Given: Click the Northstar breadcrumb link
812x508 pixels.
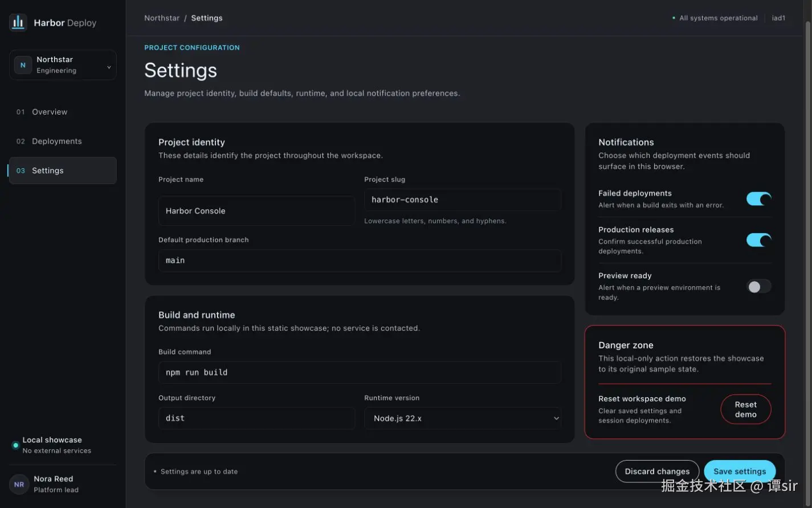Looking at the screenshot, I should (162, 18).
